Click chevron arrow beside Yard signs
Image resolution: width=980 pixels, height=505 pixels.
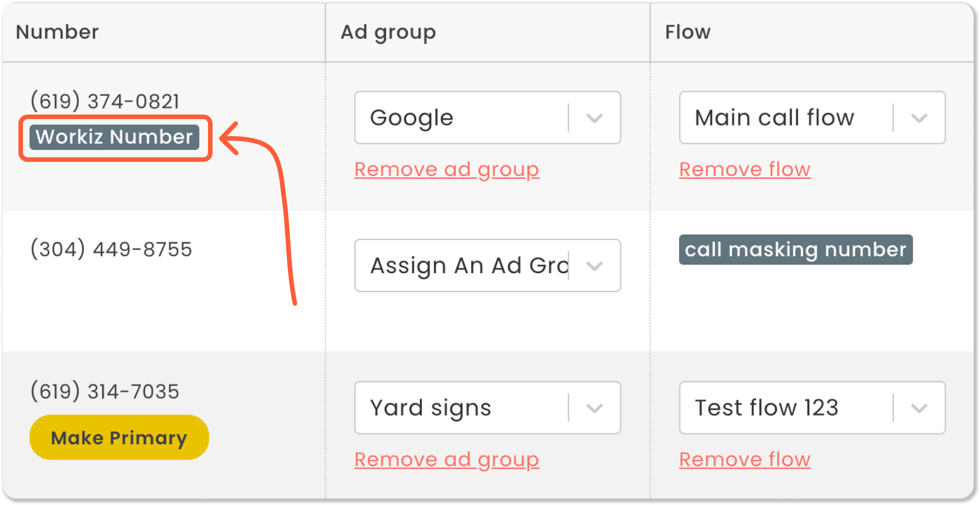tap(594, 408)
